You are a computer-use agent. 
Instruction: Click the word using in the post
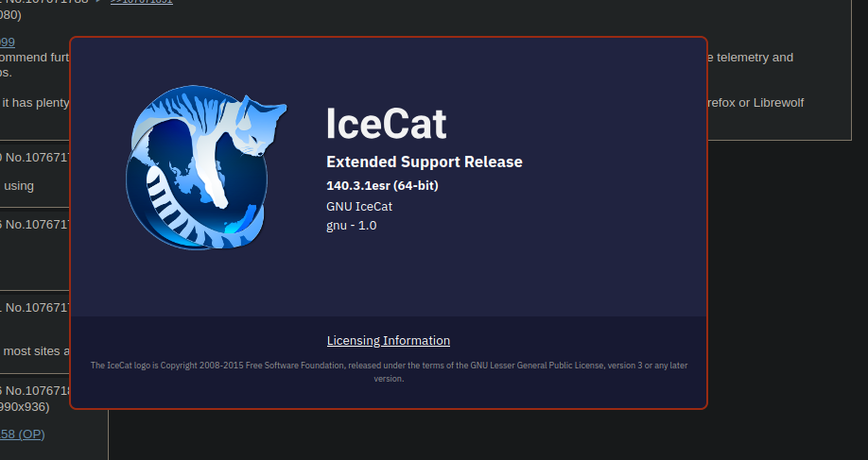tap(19, 186)
